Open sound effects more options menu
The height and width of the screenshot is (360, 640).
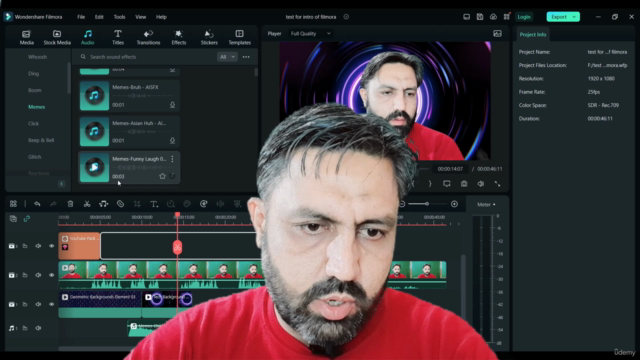tap(246, 57)
